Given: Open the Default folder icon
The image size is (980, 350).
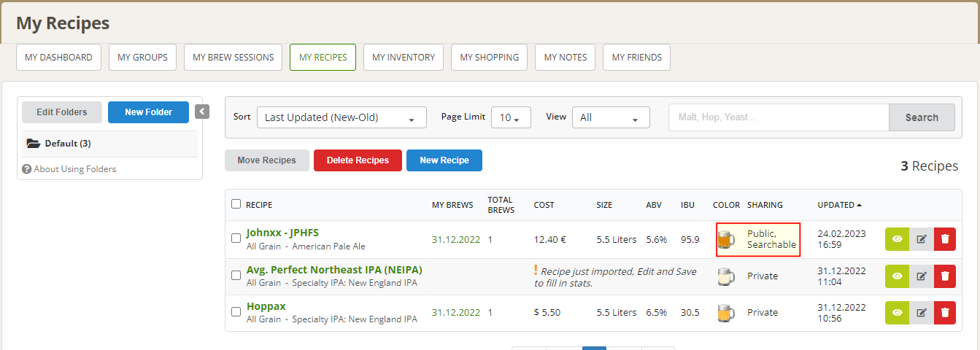Looking at the screenshot, I should tap(33, 144).
